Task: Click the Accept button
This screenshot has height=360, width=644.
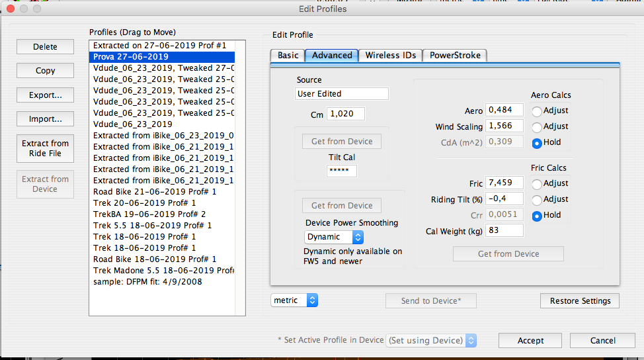Action: tap(530, 340)
